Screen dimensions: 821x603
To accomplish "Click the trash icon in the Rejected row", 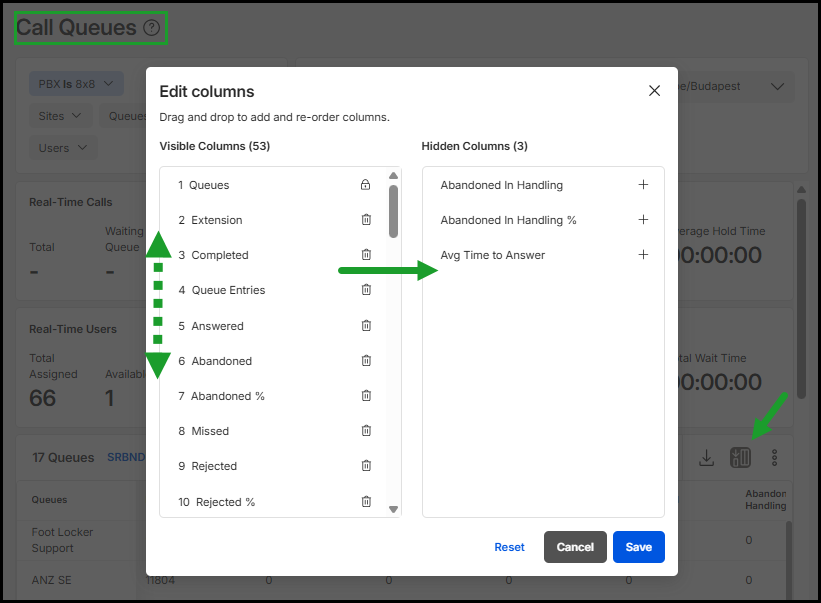I will pyautogui.click(x=366, y=466).
